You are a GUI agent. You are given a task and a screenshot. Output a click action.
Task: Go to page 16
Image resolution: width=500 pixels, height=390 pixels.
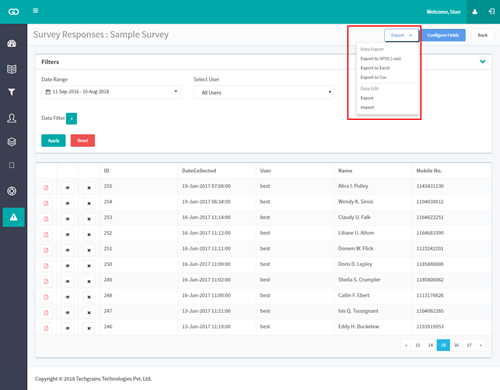(x=456, y=345)
